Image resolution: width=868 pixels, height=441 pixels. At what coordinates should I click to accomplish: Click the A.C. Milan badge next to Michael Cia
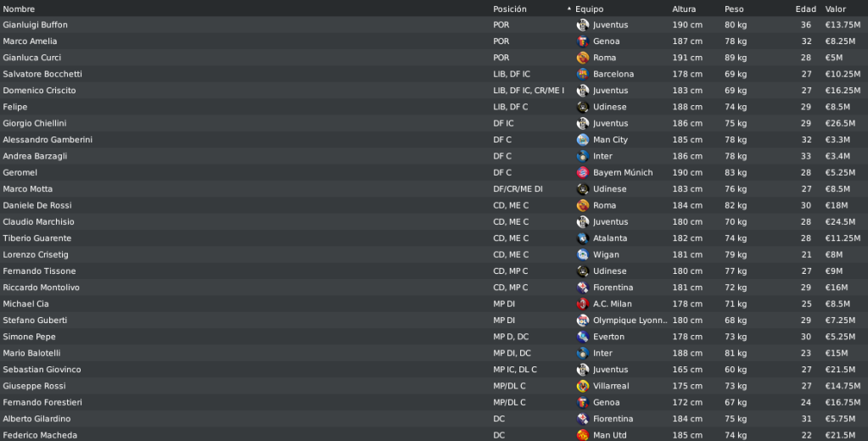click(x=582, y=304)
